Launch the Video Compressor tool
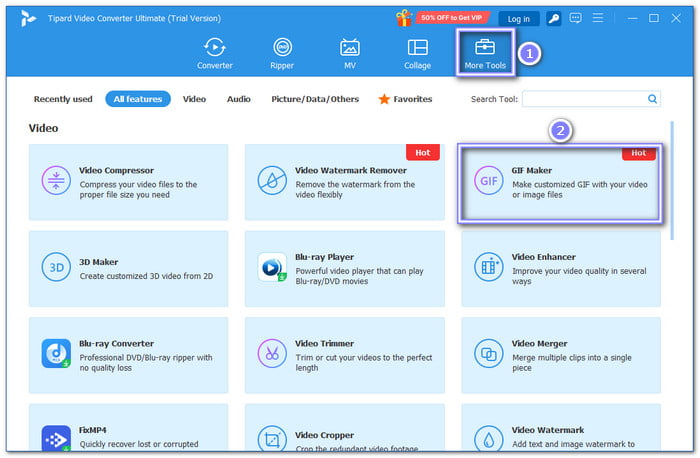This screenshot has height=458, width=700. click(128, 182)
